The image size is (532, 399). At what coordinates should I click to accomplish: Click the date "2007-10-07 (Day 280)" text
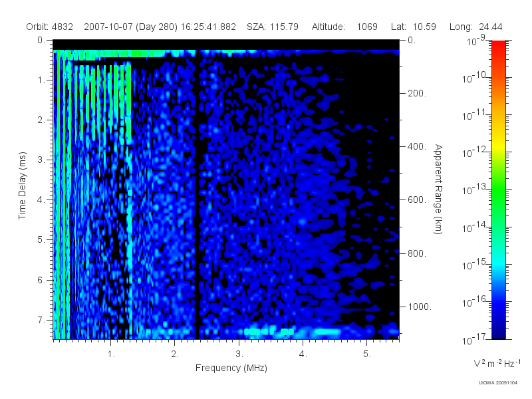pos(130,27)
